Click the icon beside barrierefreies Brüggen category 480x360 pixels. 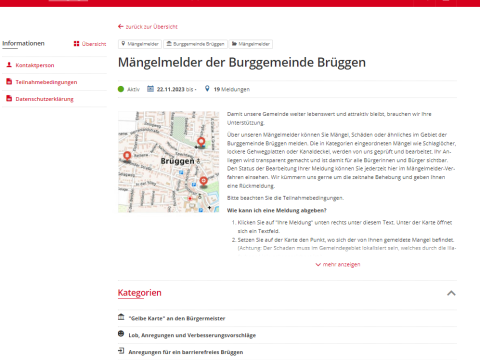pos(121,351)
